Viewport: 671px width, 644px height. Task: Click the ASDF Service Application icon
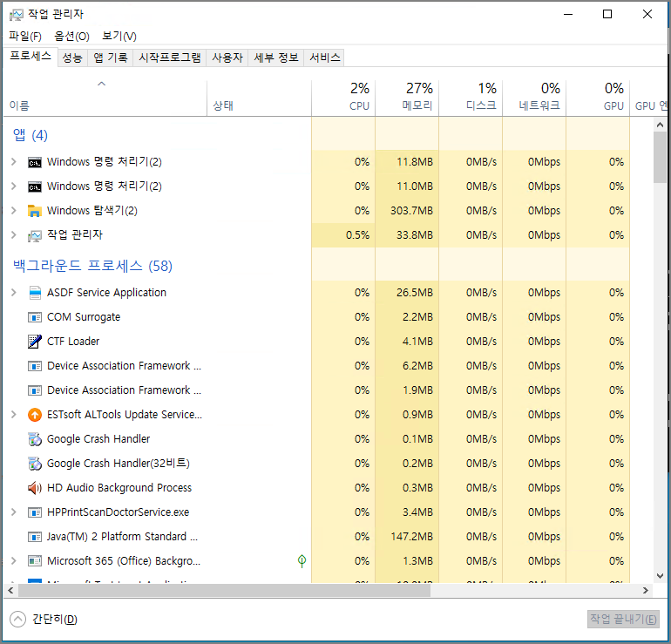click(35, 293)
